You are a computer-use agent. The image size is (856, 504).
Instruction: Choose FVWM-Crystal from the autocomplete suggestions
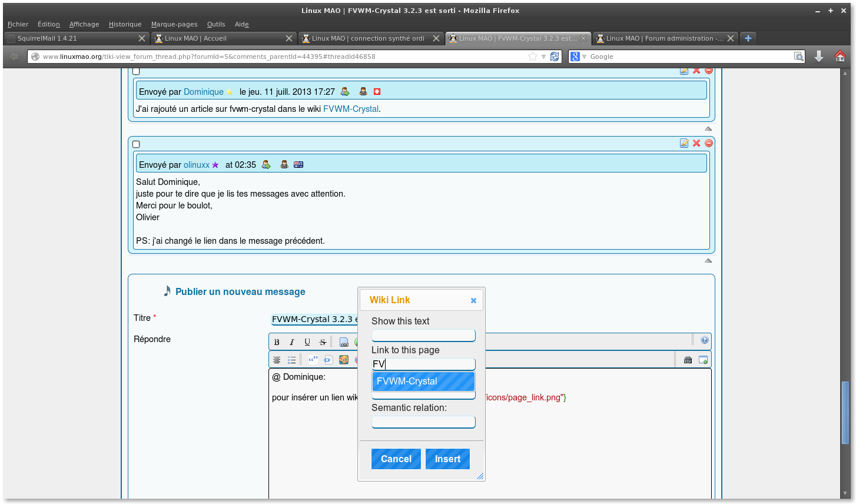pyautogui.click(x=423, y=382)
